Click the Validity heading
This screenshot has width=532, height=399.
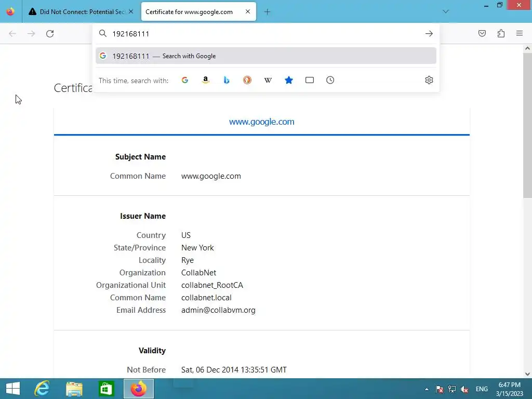(152, 351)
